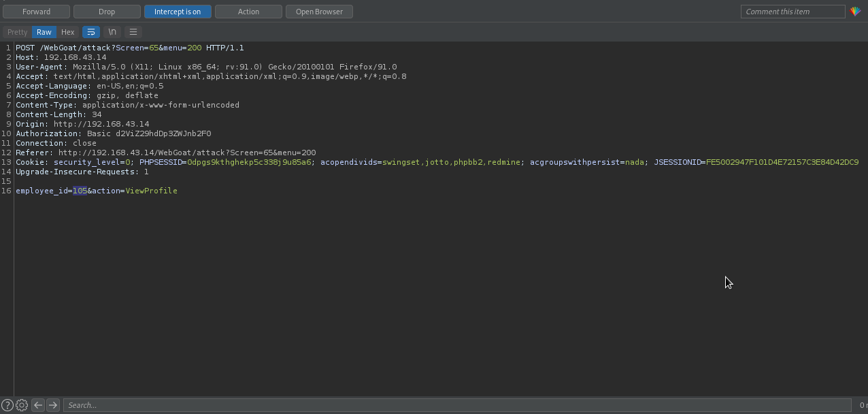The image size is (868, 414).
Task: Click the User-Agent header line
Action: 206,67
